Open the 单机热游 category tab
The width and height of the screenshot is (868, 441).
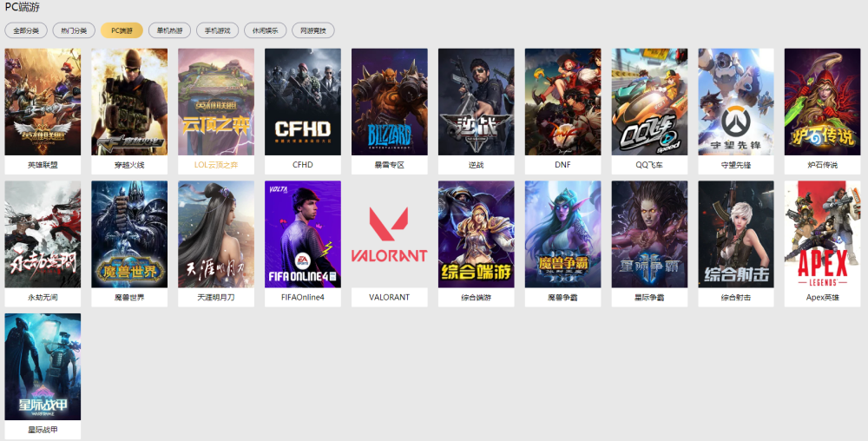169,30
